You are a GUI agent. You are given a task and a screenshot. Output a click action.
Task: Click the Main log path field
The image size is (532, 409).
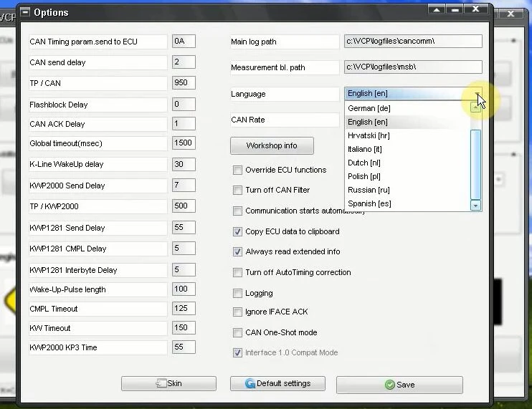coord(413,41)
